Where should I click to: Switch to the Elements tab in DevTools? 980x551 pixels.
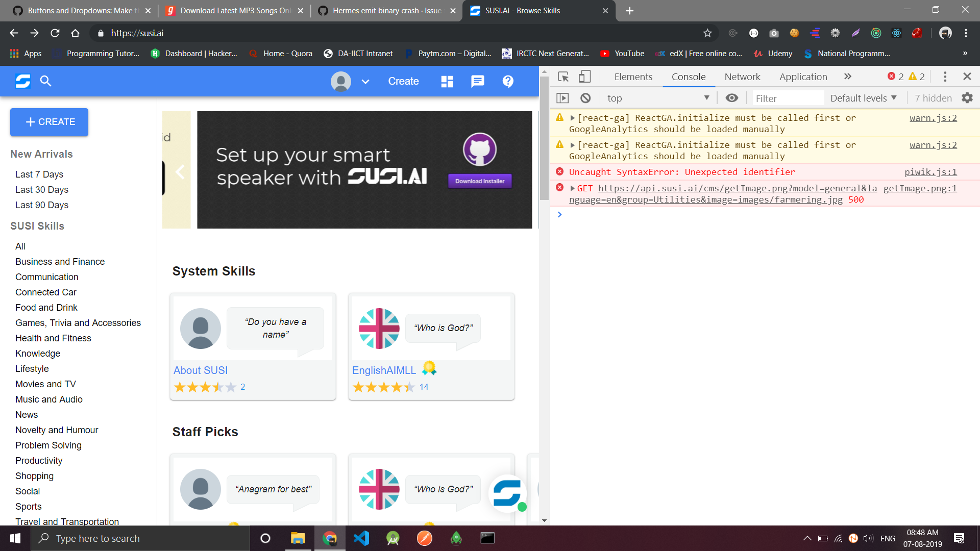633,77
